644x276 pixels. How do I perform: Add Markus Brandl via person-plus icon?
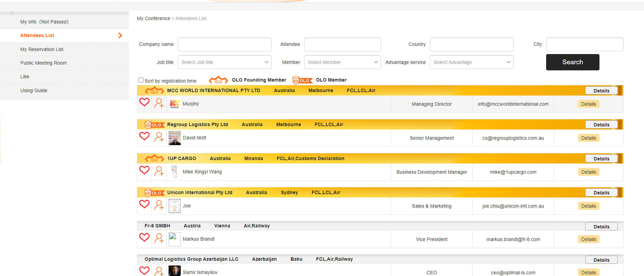tap(159, 238)
